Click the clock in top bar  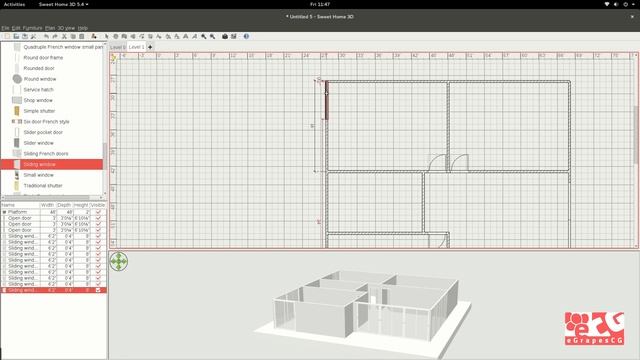pyautogui.click(x=320, y=4)
